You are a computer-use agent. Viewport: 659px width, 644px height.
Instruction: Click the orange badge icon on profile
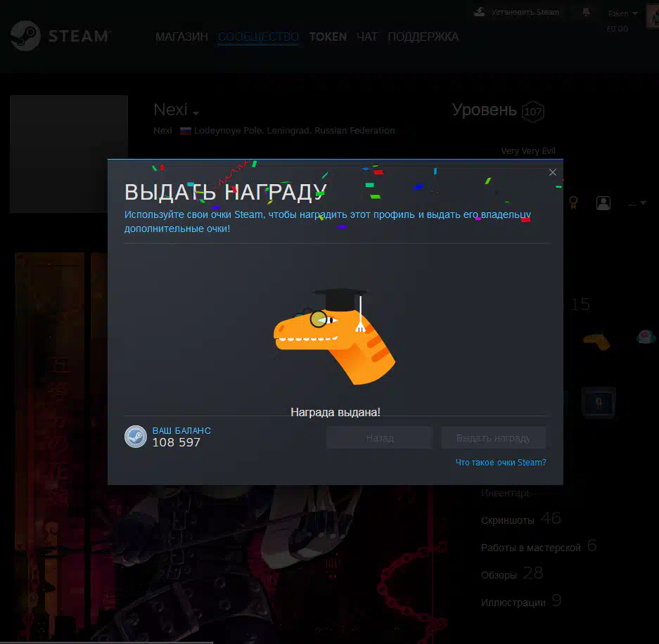[596, 341]
